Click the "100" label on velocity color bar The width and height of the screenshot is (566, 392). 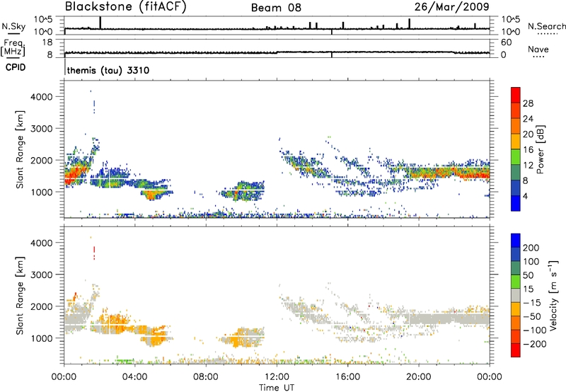pos(531,262)
